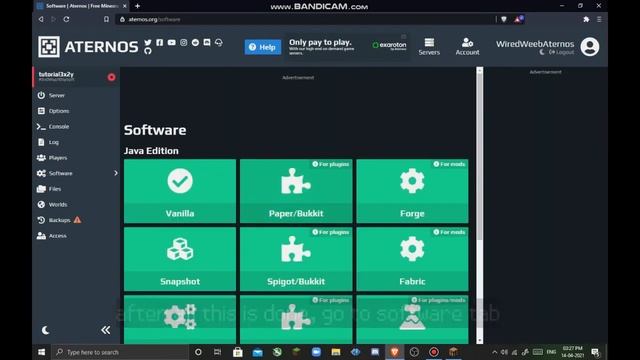This screenshot has height=360, width=640.
Task: Toggle dark mode moon icon in sidebar
Action: click(45, 330)
